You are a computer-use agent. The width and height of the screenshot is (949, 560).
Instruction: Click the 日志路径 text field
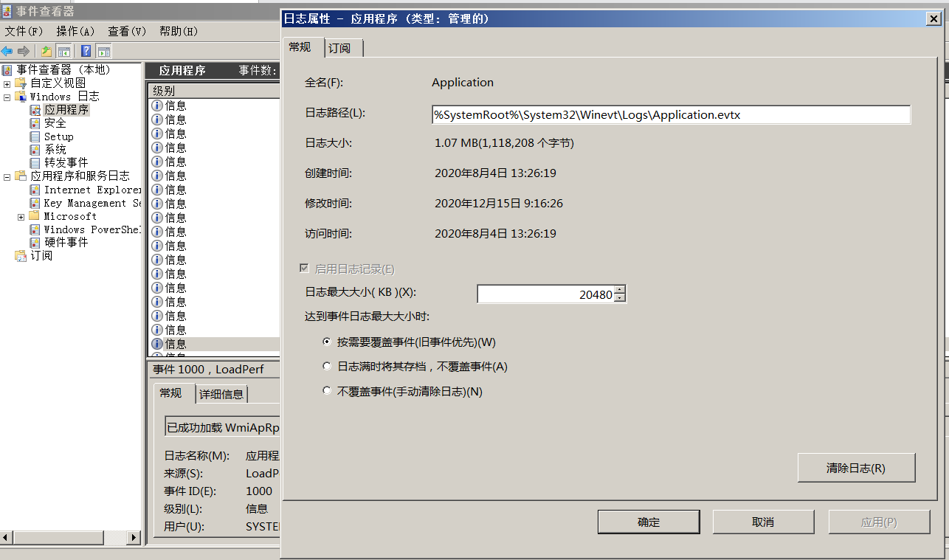point(671,114)
